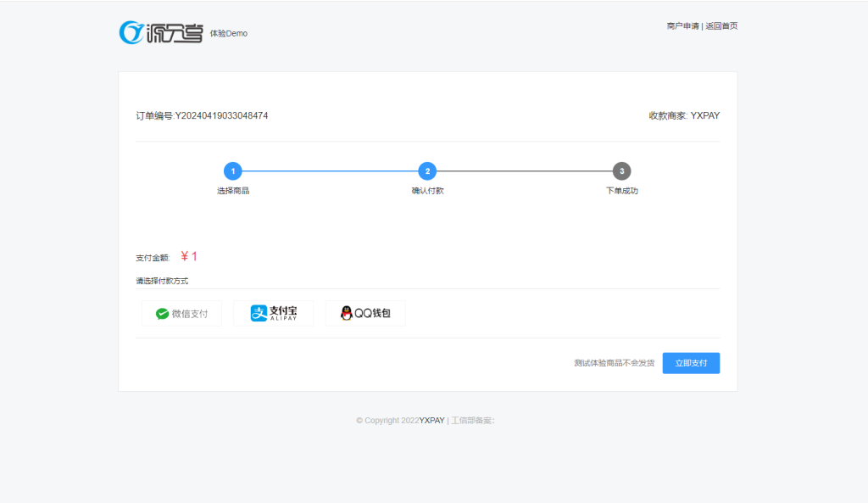
Task: Click the 确认付款 step label
Action: [x=427, y=191]
